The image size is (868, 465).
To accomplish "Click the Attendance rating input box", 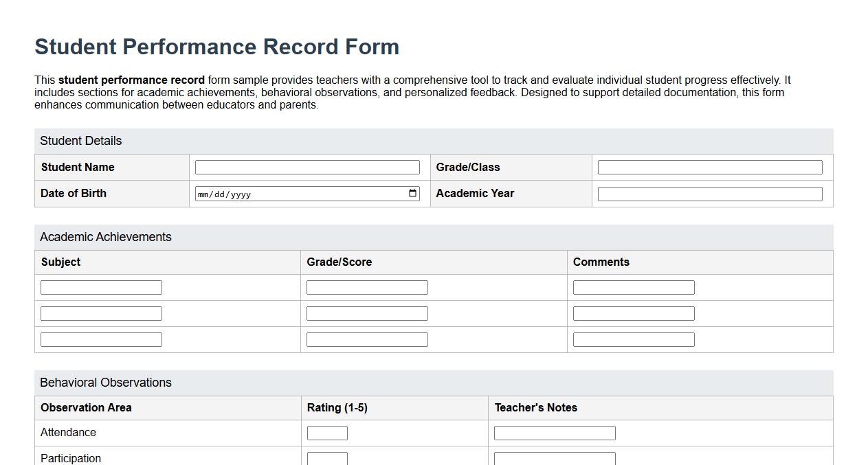I will pyautogui.click(x=327, y=432).
